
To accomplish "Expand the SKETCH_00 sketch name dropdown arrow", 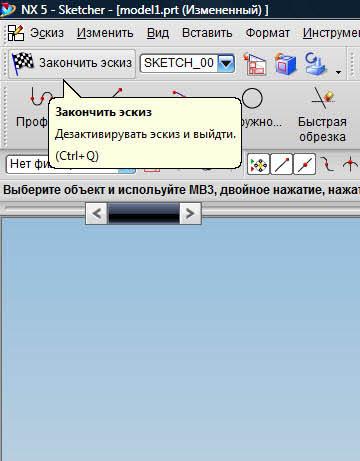I will coord(226,63).
